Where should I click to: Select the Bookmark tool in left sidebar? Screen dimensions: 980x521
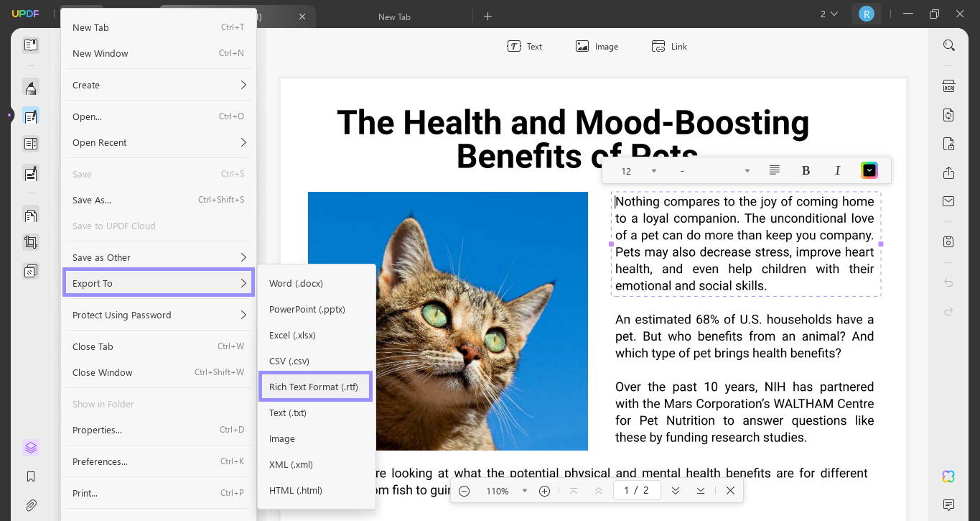[x=30, y=476]
